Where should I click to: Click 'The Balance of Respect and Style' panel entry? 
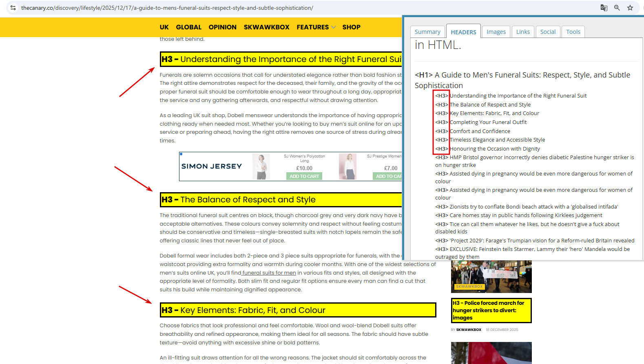tap(490, 104)
